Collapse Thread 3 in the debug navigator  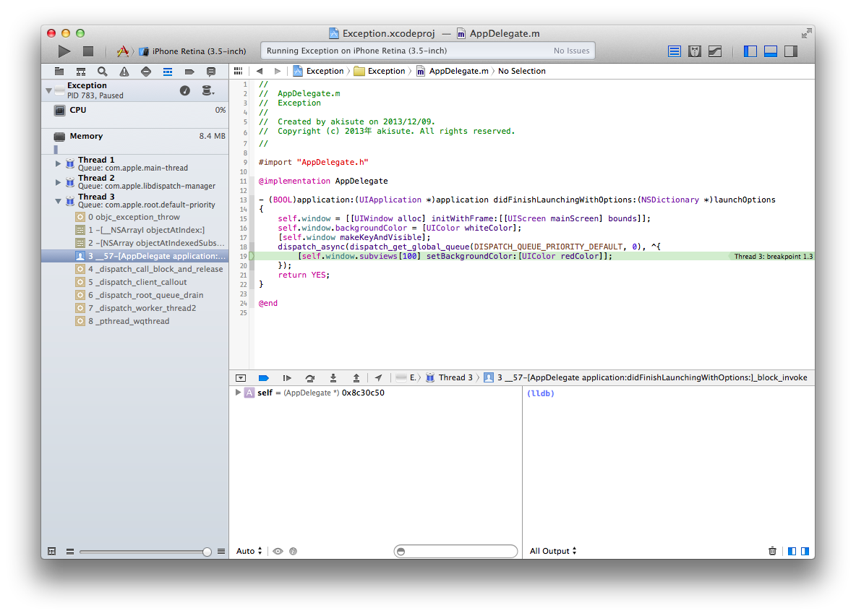[58, 200]
